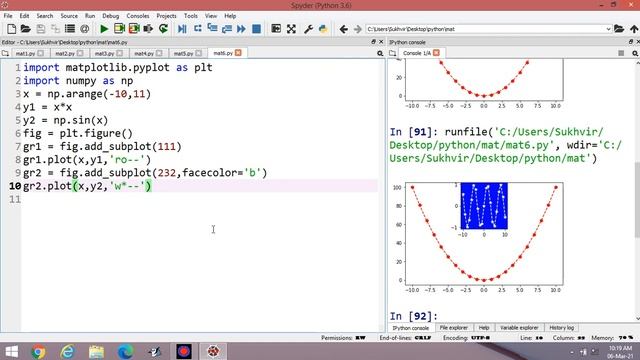Run file with the green play icon
The height and width of the screenshot is (360, 640).
click(x=104, y=29)
